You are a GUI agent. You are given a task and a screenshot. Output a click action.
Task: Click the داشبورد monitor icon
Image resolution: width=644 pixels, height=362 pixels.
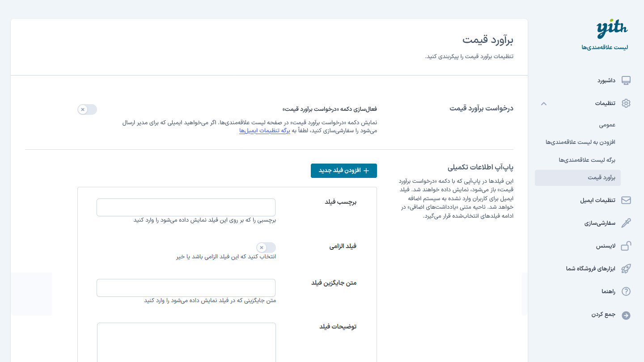(x=626, y=80)
